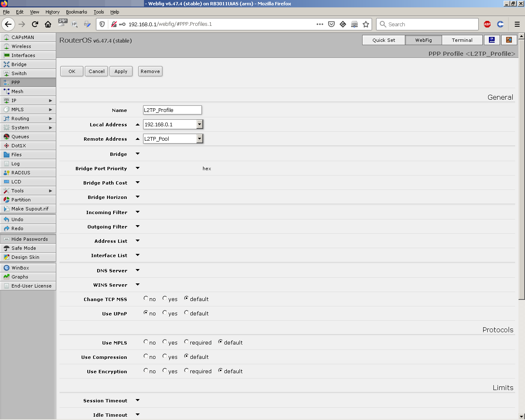Go to Interfaces in the sidebar
The height and width of the screenshot is (420, 525).
tap(28, 55)
